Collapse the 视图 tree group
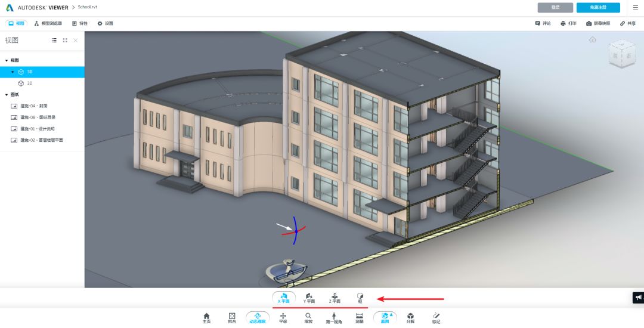 (7, 60)
